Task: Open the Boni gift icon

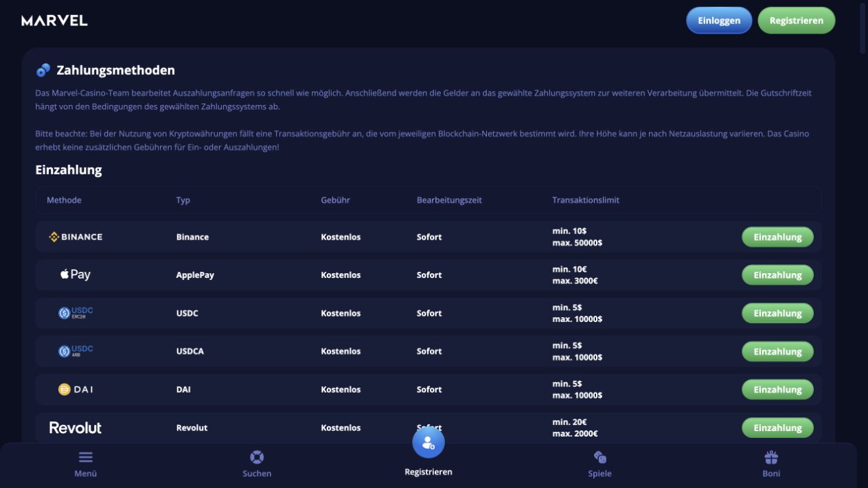Action: point(771,457)
